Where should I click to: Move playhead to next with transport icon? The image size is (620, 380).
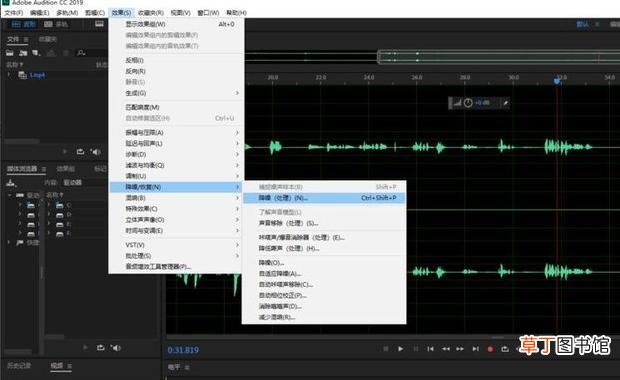[x=475, y=349]
